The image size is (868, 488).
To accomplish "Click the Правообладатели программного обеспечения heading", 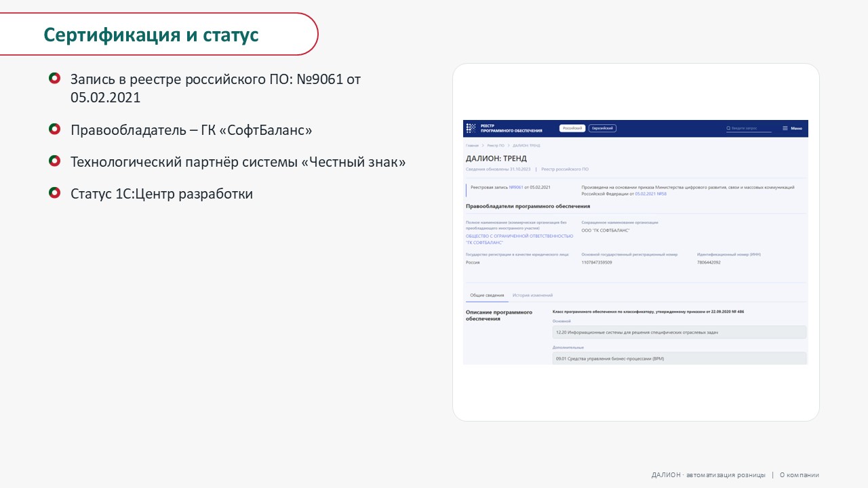I will (x=528, y=206).
